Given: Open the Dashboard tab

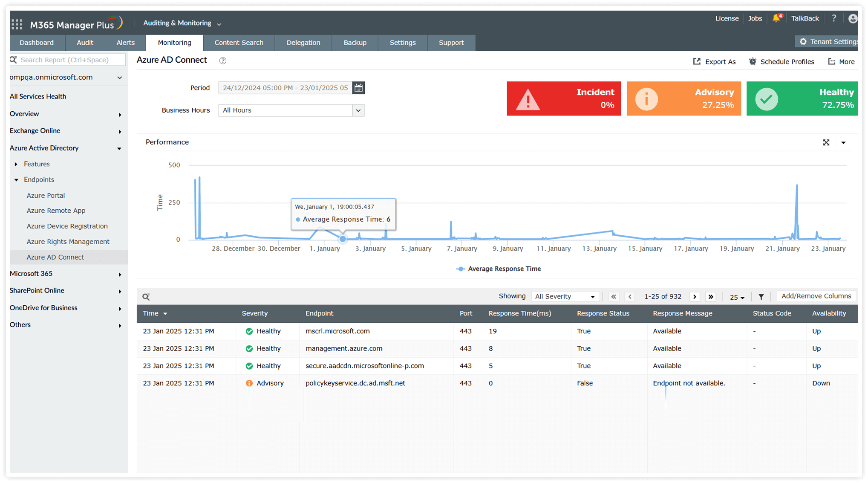Looking at the screenshot, I should (x=37, y=43).
